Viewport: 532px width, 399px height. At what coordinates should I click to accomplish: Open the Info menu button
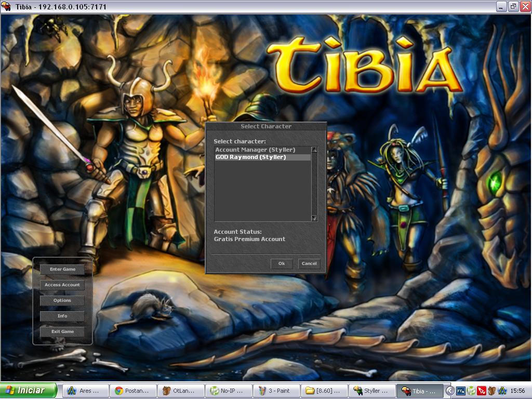pyautogui.click(x=62, y=316)
